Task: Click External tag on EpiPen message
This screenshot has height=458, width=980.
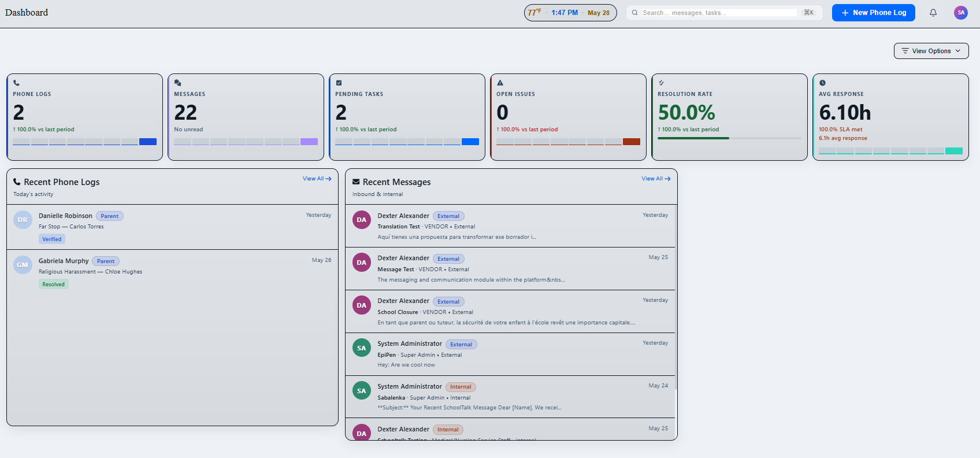Action: tap(461, 344)
